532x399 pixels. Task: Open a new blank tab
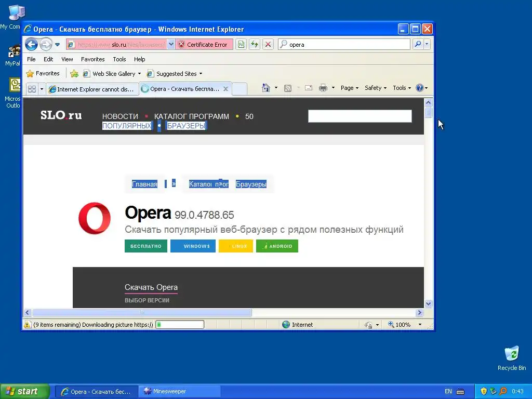(x=239, y=89)
